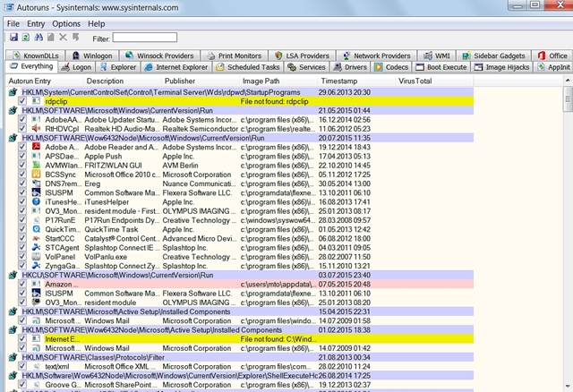Uncheck the Amazon entry checkbox

[22, 284]
